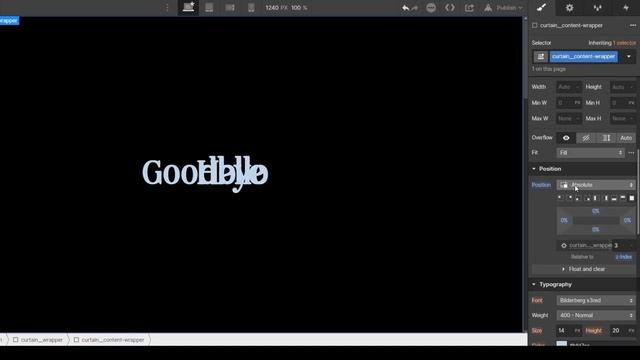Apply full cover position preset

click(x=631, y=198)
